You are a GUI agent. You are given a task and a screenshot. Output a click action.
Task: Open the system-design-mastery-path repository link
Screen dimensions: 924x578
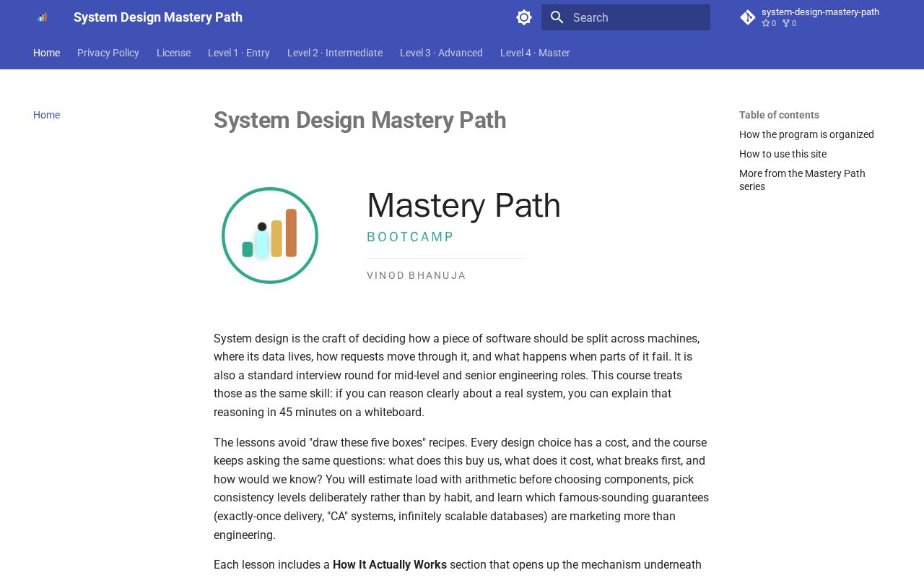(820, 12)
